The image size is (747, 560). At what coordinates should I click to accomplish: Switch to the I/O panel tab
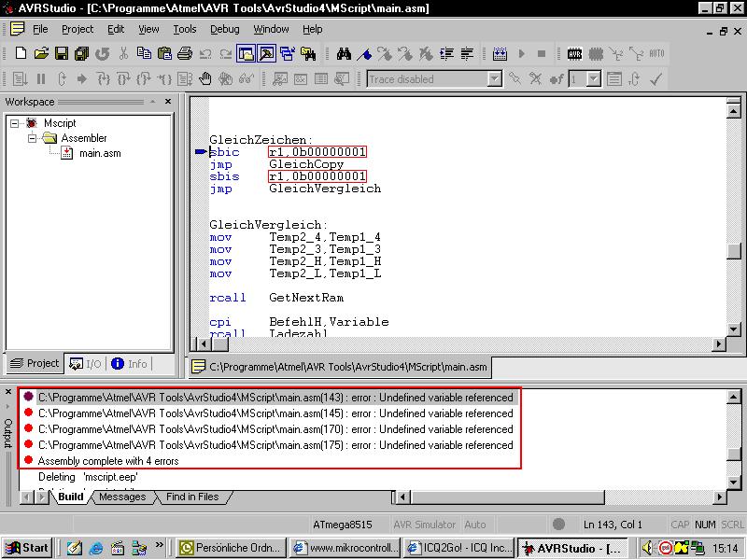85,364
